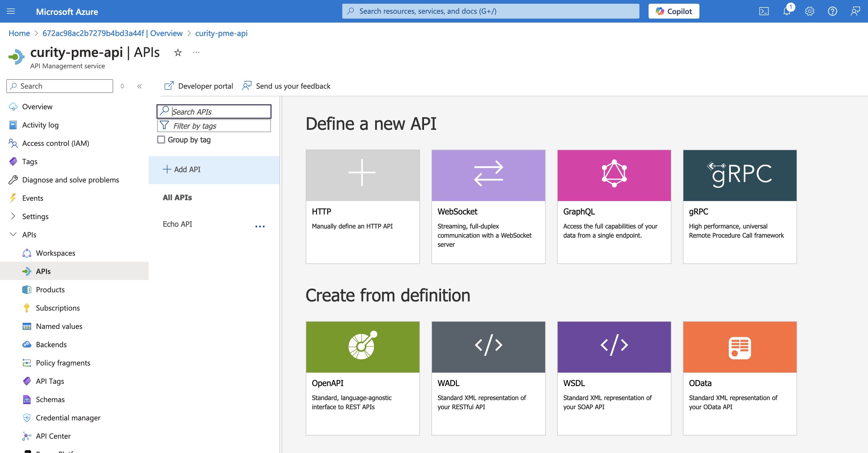Open the feedback smiley icon top right
868x453 pixels.
[x=855, y=11]
